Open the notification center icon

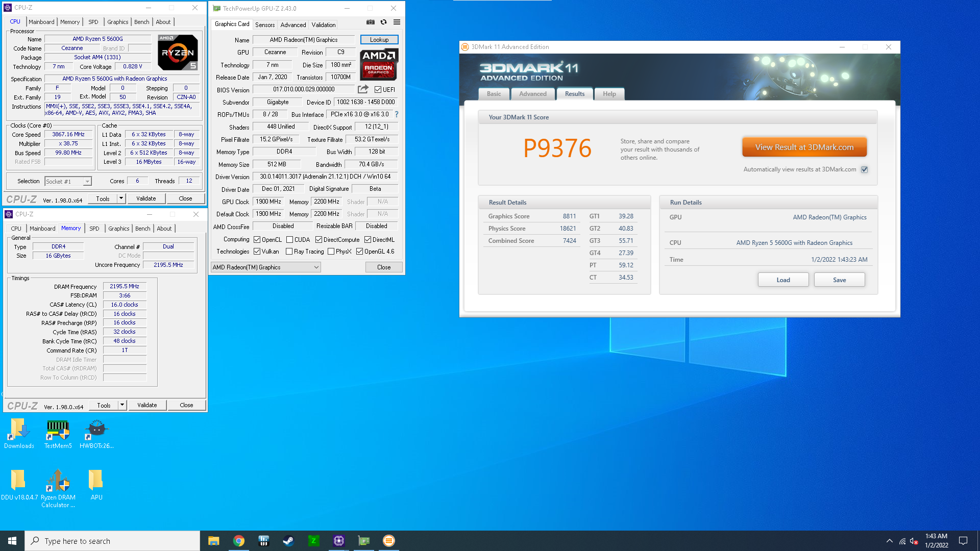[963, 541]
